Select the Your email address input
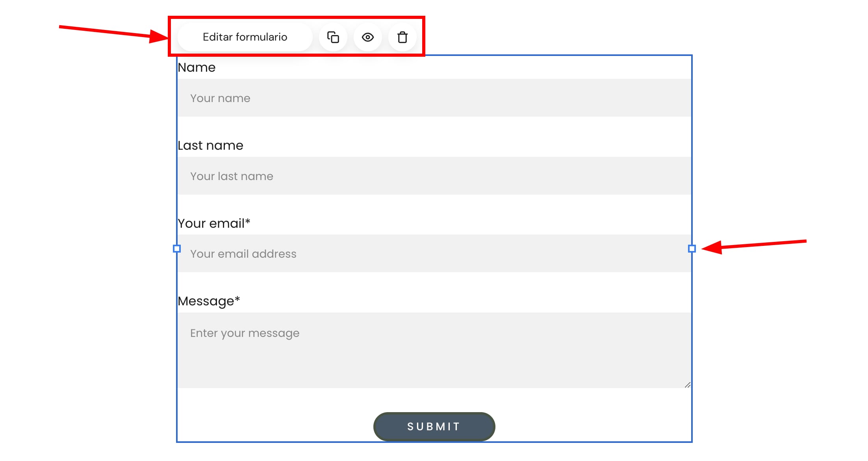This screenshot has width=868, height=461. pyautogui.click(x=434, y=254)
